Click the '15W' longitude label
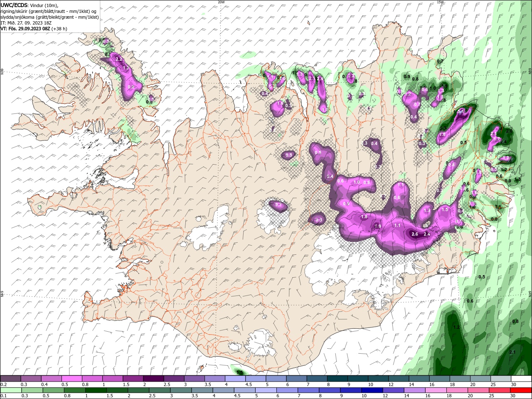The height and width of the screenshot is (399, 532). tap(440, 2)
